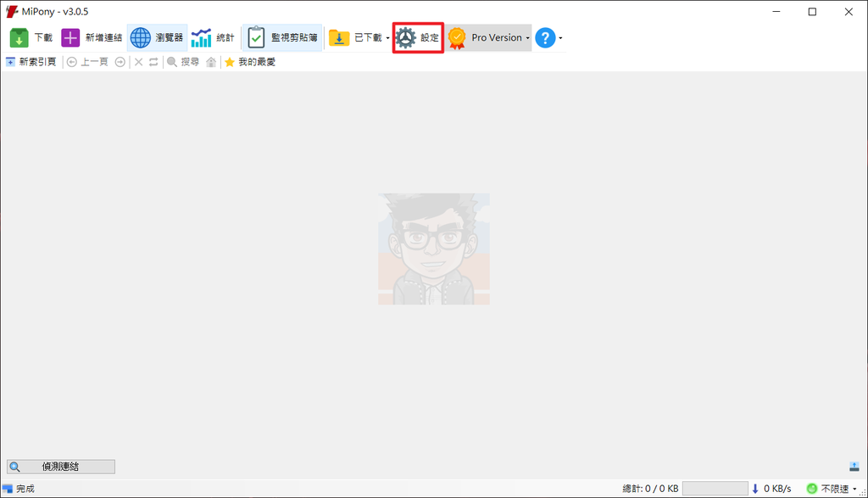Go back with 上一頁 button
This screenshot has width=868, height=498.
click(x=87, y=62)
